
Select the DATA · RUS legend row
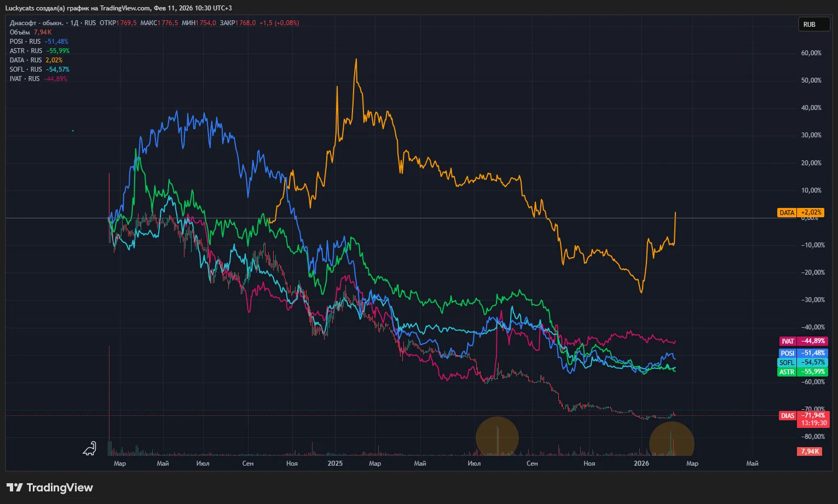pos(36,60)
